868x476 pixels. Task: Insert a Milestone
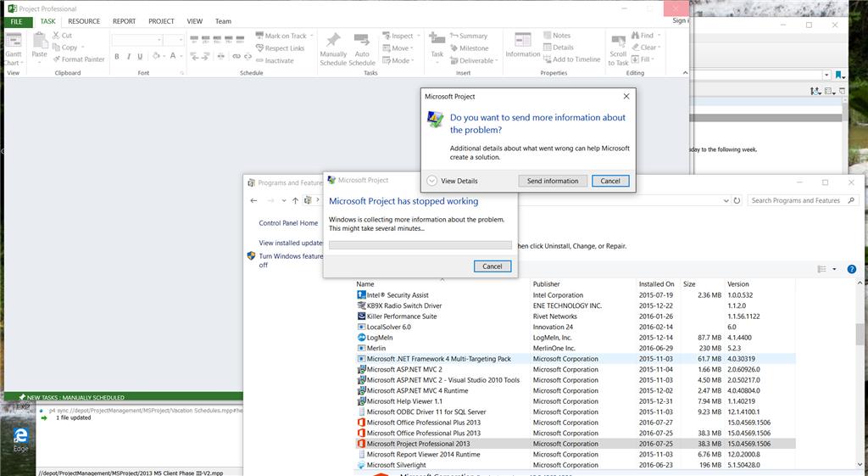coord(469,48)
